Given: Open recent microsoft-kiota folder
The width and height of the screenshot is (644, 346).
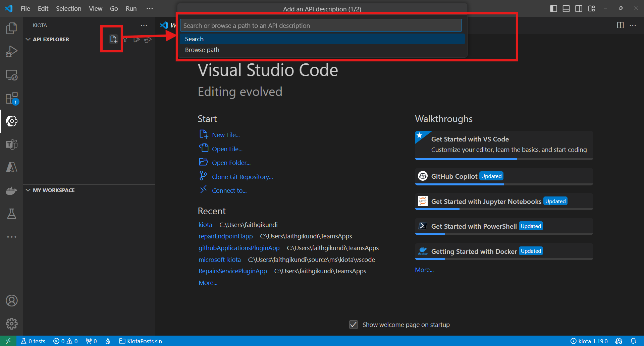Looking at the screenshot, I should [219, 259].
